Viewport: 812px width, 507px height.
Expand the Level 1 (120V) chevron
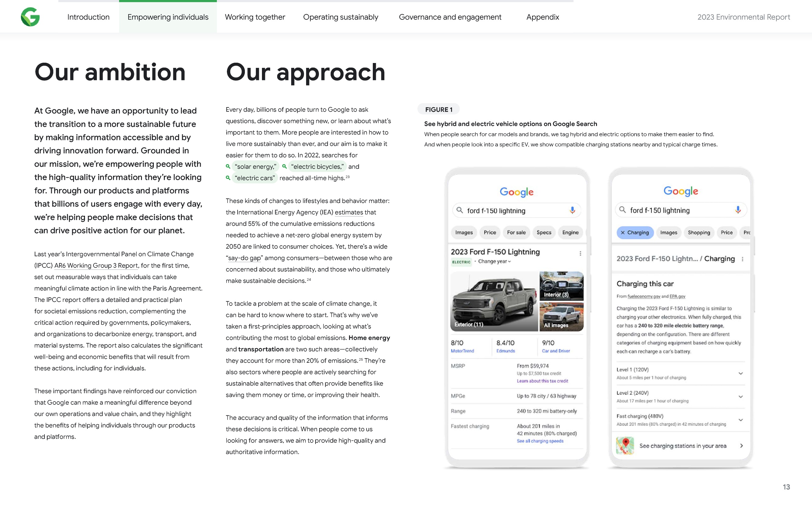[x=740, y=373]
